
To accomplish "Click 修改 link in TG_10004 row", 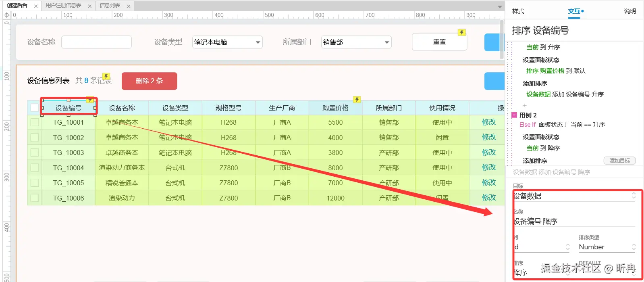I will click(x=489, y=167).
